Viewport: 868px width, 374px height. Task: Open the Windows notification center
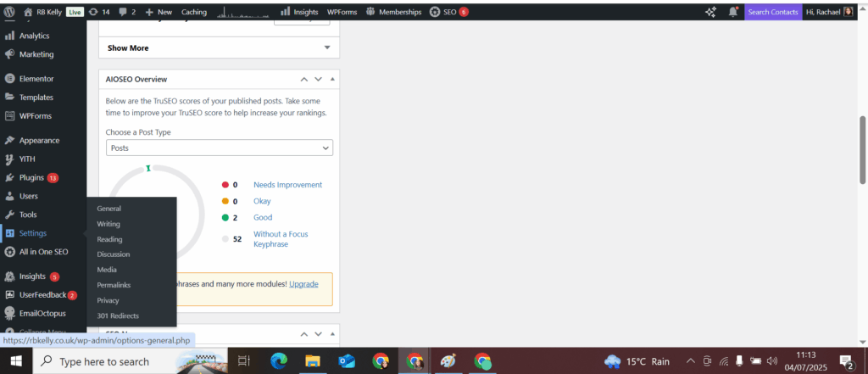[x=847, y=362]
